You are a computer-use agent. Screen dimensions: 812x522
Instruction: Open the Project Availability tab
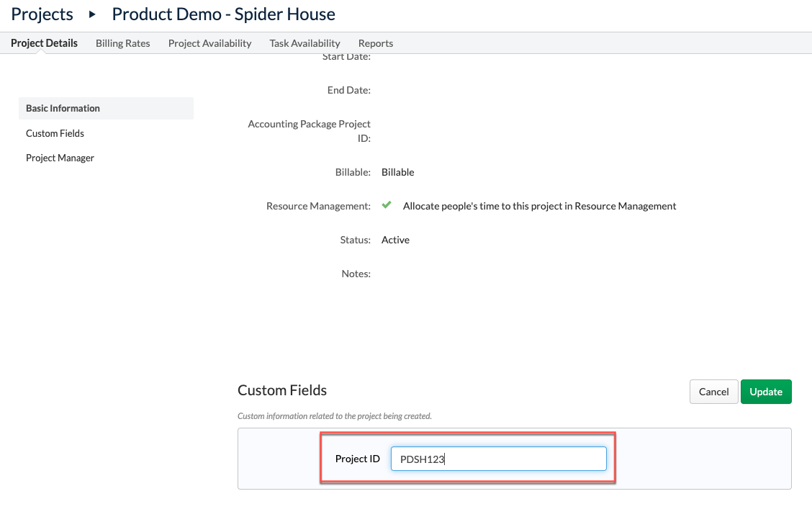209,43
